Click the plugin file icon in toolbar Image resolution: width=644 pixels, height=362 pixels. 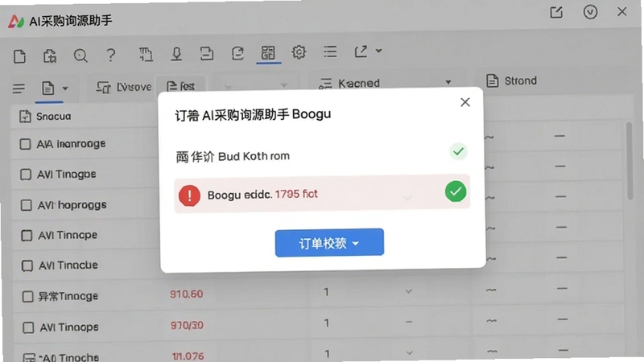tap(50, 56)
